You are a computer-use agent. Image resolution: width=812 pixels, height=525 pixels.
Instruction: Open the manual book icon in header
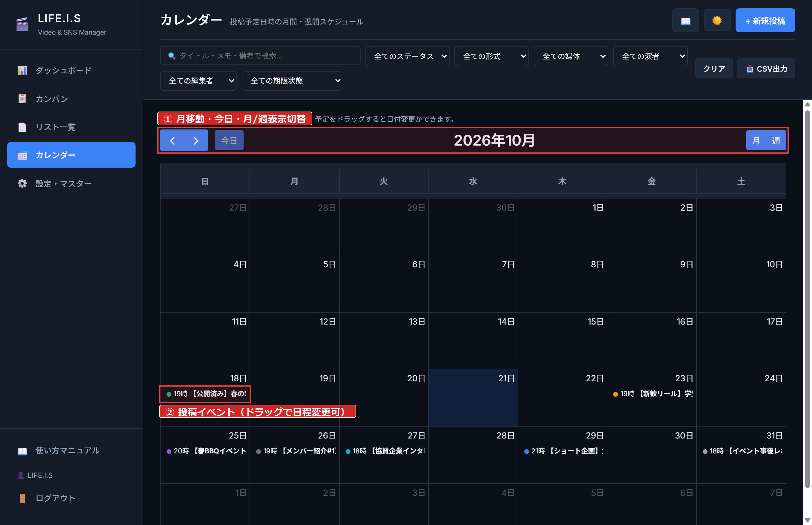point(685,21)
